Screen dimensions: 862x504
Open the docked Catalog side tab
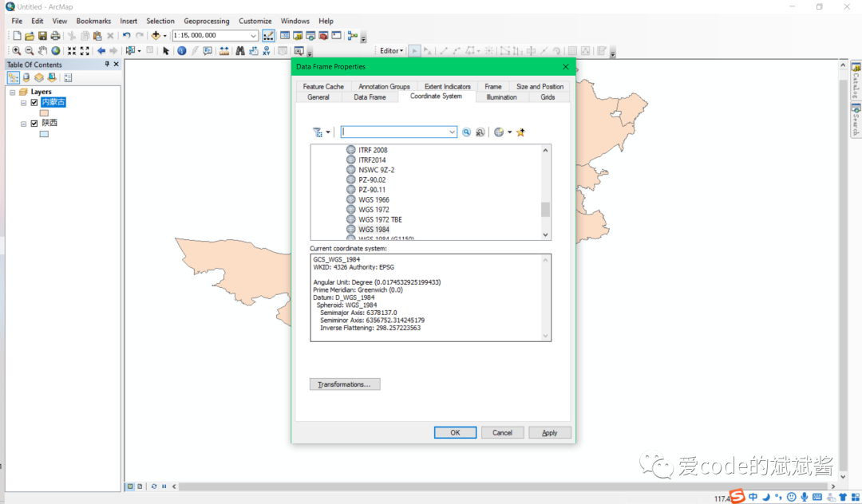click(x=856, y=80)
